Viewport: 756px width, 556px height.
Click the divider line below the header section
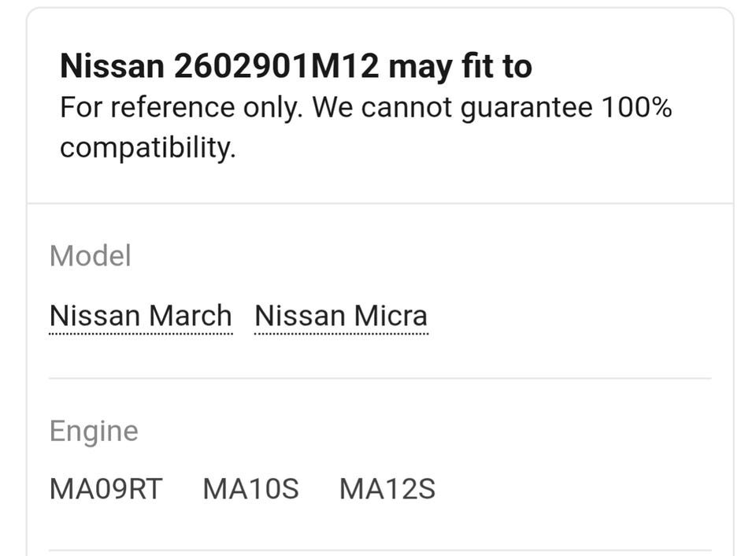pos(380,204)
